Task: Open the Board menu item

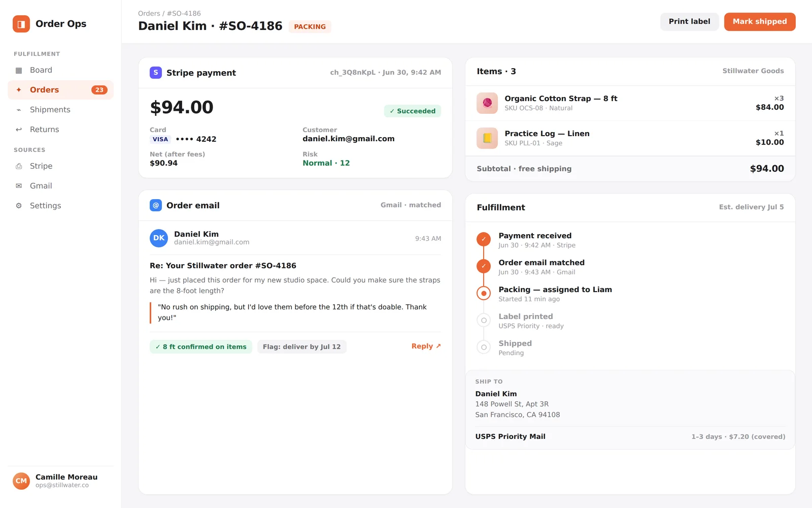Action: (60, 70)
